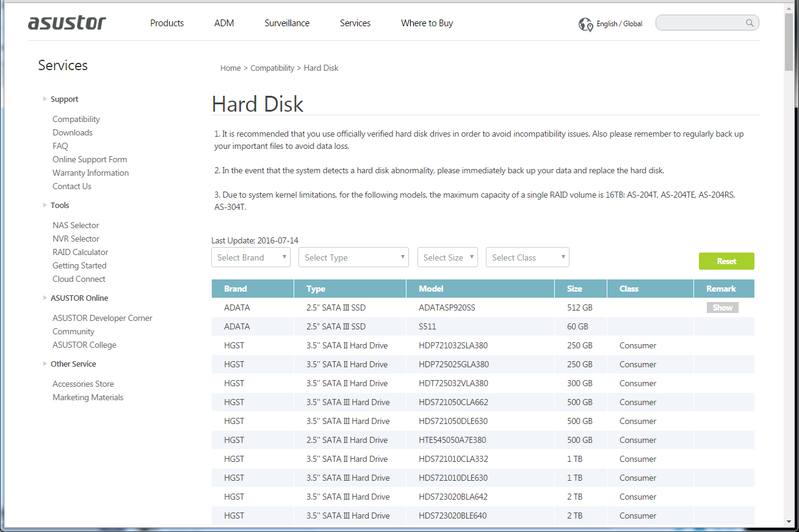Show remark for ADATASP920SS

point(722,307)
